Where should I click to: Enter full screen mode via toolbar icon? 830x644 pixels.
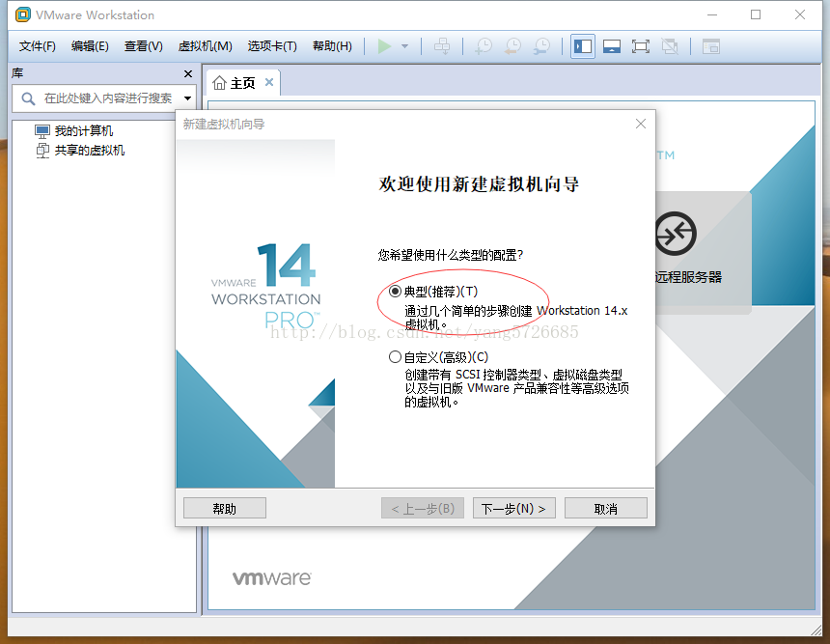640,45
